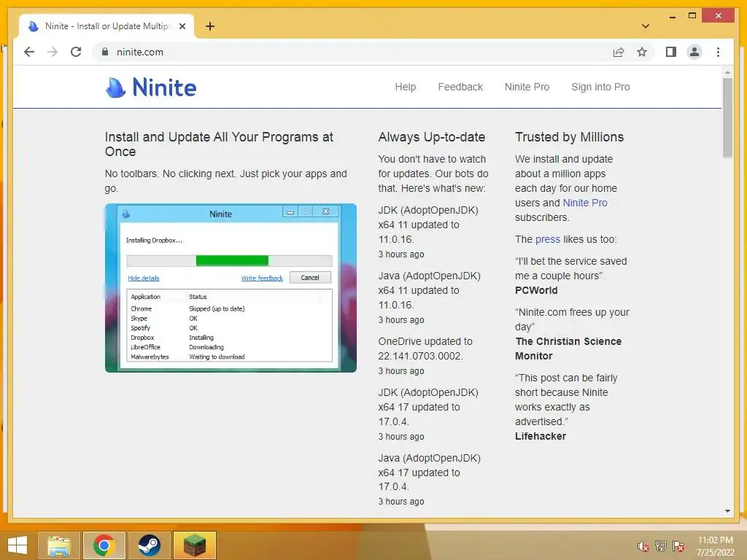Go to Ninite Pro in header
Viewport: 747px width, 560px height.
click(x=527, y=87)
